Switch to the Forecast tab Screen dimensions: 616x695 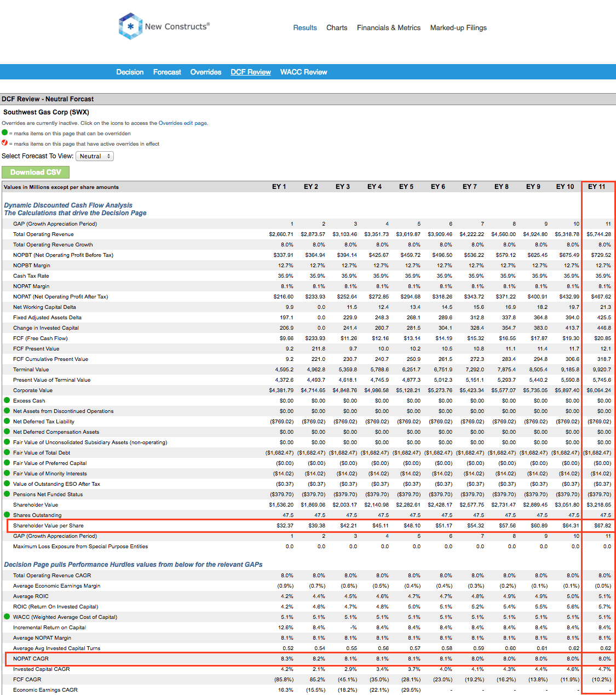point(167,72)
